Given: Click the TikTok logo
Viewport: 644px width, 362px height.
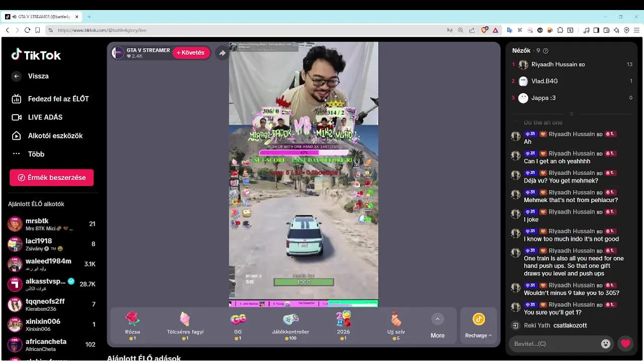Looking at the screenshot, I should pos(36,55).
